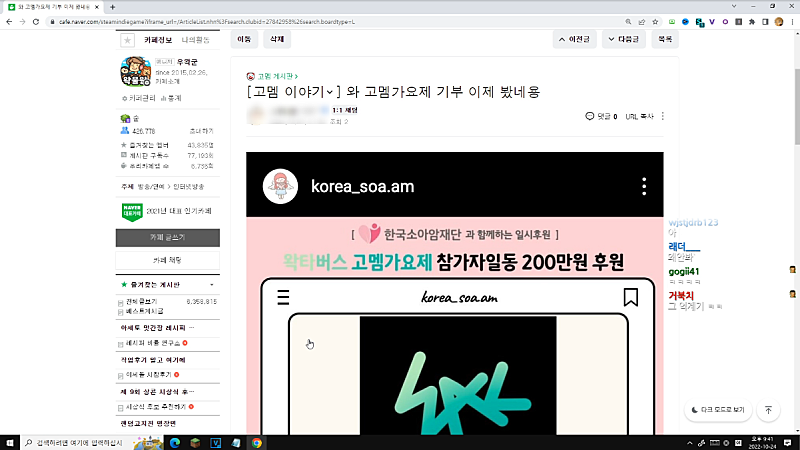Viewport: 800px width, 450px height.
Task: Open the Windows notification center icon
Action: point(788,443)
